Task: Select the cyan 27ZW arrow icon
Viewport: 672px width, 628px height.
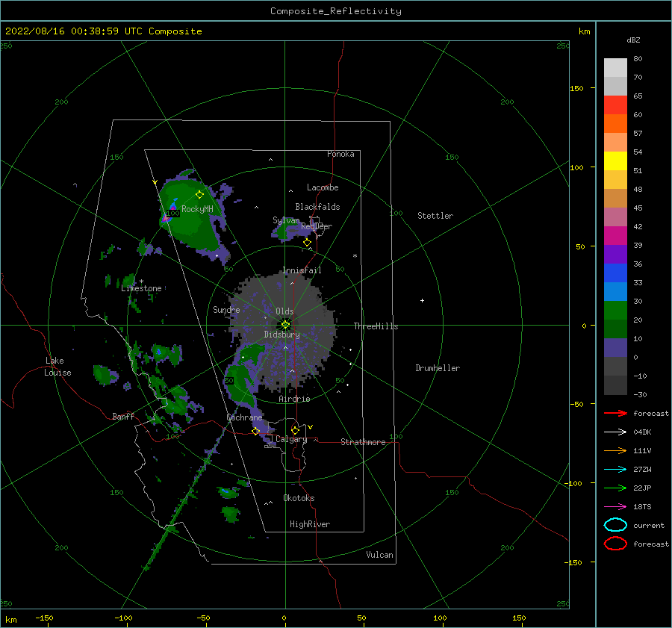Action: (x=615, y=470)
